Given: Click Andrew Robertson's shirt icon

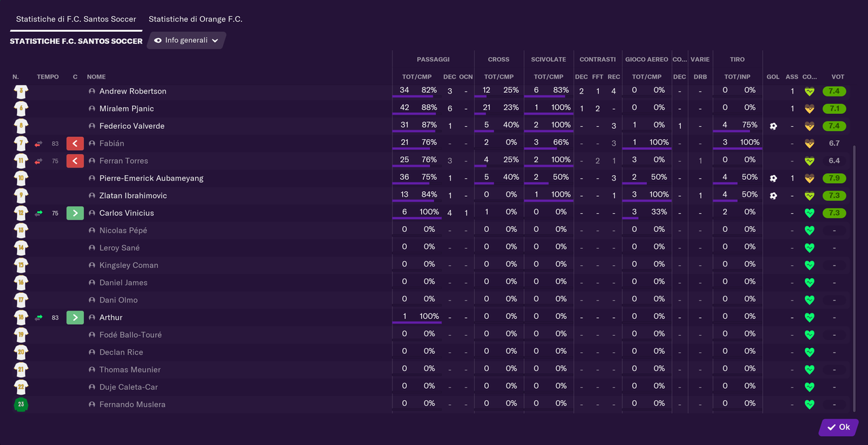Looking at the screenshot, I should pos(21,91).
